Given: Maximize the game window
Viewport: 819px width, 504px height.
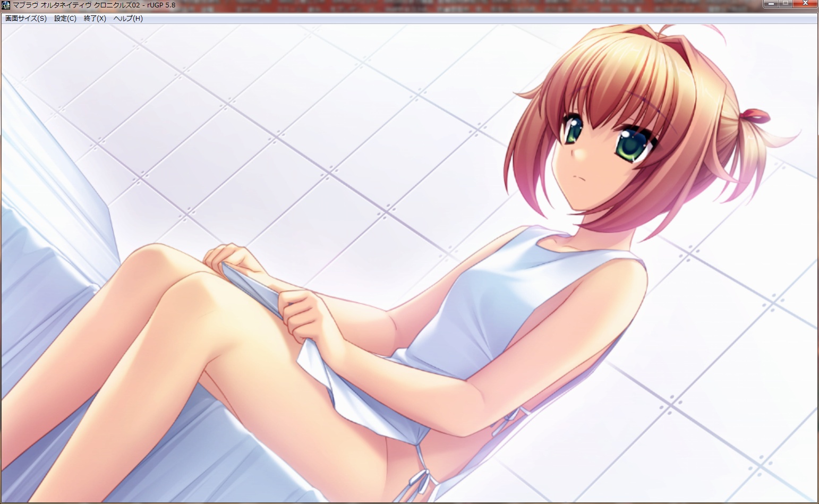Looking at the screenshot, I should click(784, 4).
